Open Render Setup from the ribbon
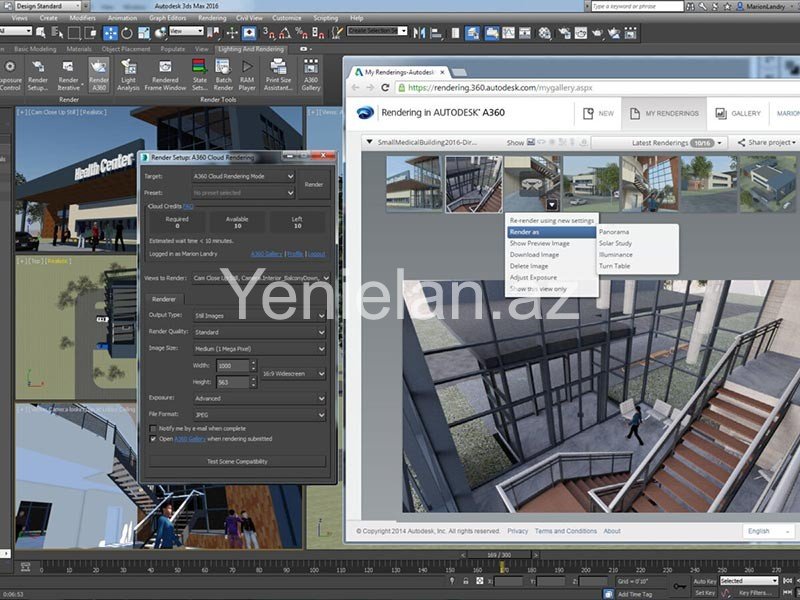Image resolution: width=800 pixels, height=600 pixels. point(38,74)
